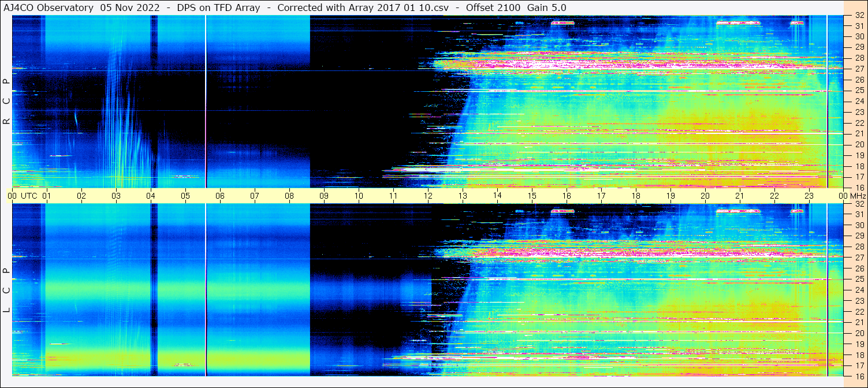868x388 pixels.
Task: Click the '07' hour mark on the time axis
Action: point(255,196)
